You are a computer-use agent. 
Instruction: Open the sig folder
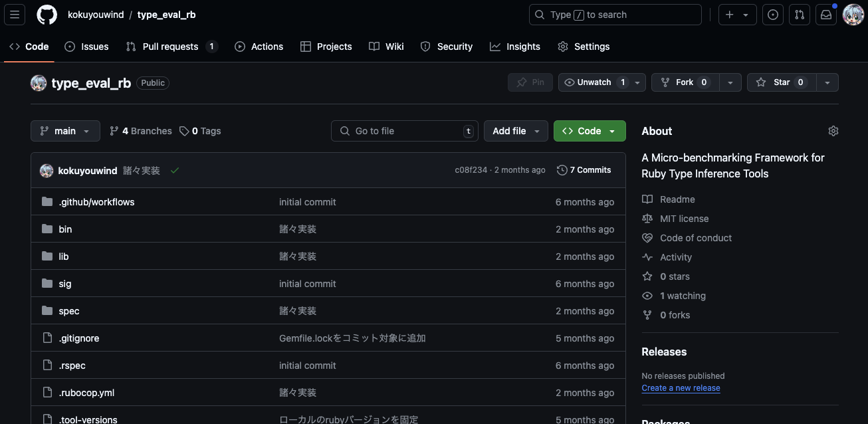tap(64, 284)
